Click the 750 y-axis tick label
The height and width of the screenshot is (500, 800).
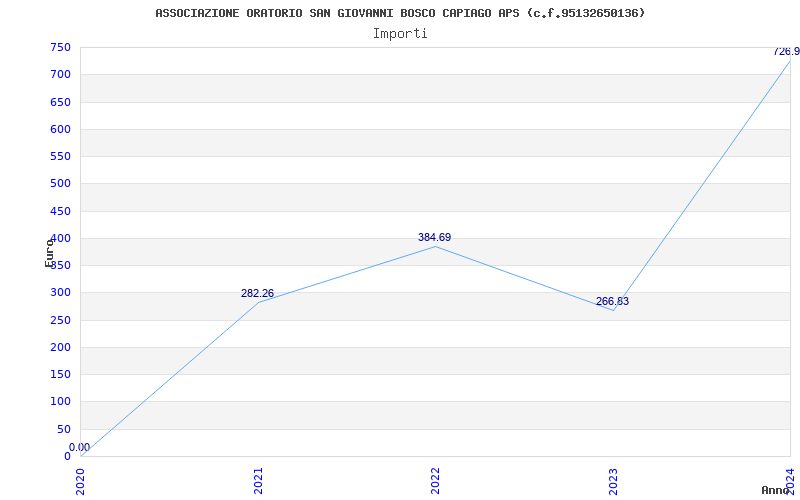(60, 47)
